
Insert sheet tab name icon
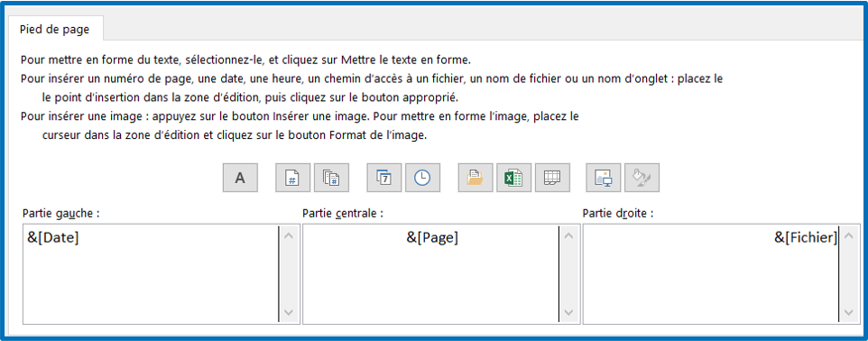(x=552, y=178)
